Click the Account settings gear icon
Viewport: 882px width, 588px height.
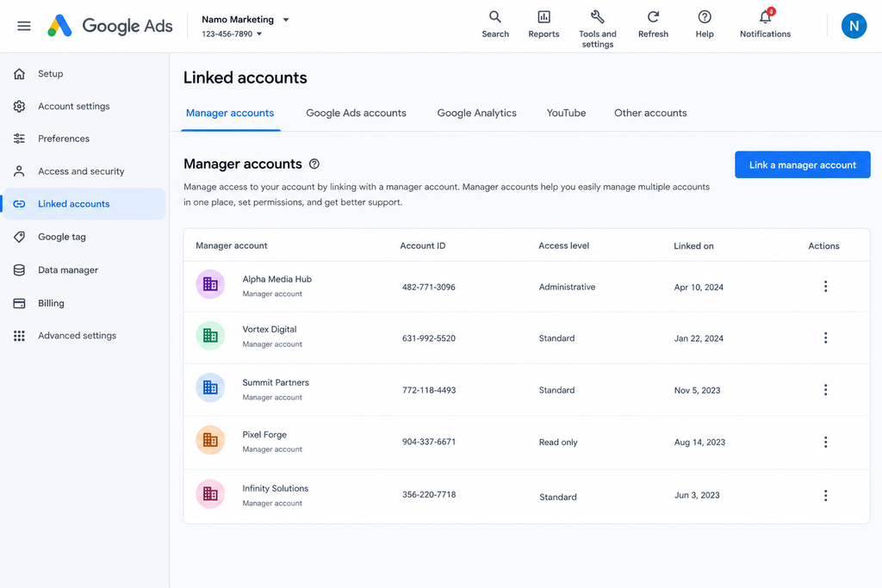pyautogui.click(x=19, y=106)
